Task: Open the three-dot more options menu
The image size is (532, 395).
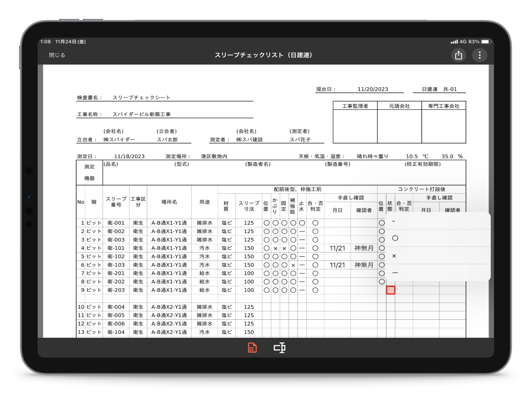Action: click(x=480, y=55)
